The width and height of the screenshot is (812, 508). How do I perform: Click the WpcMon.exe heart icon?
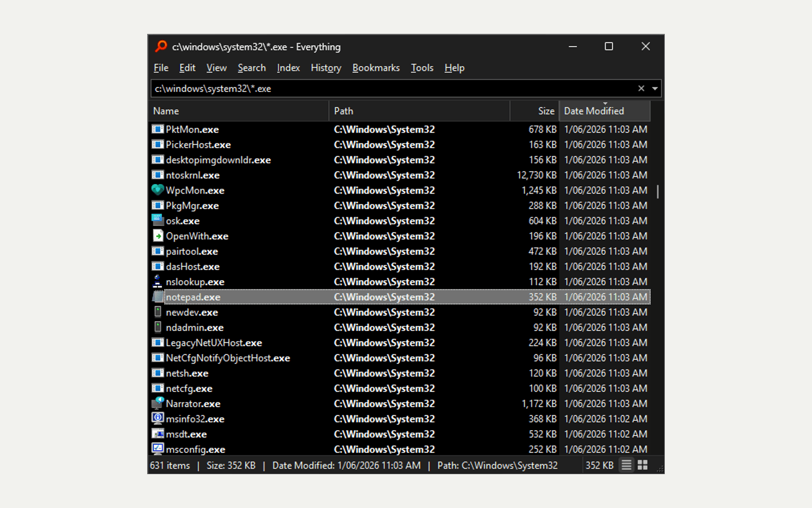click(x=158, y=190)
